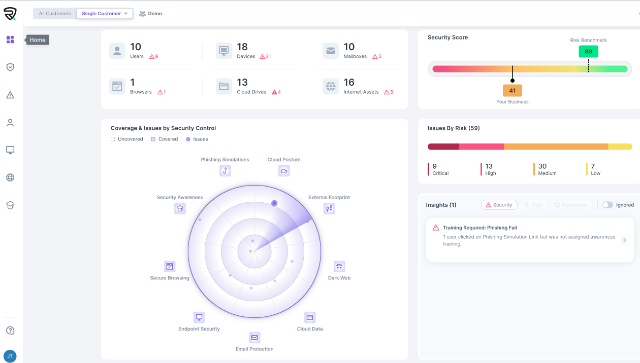Open the JT user avatar
This screenshot has height=363, width=640.
(x=10, y=356)
